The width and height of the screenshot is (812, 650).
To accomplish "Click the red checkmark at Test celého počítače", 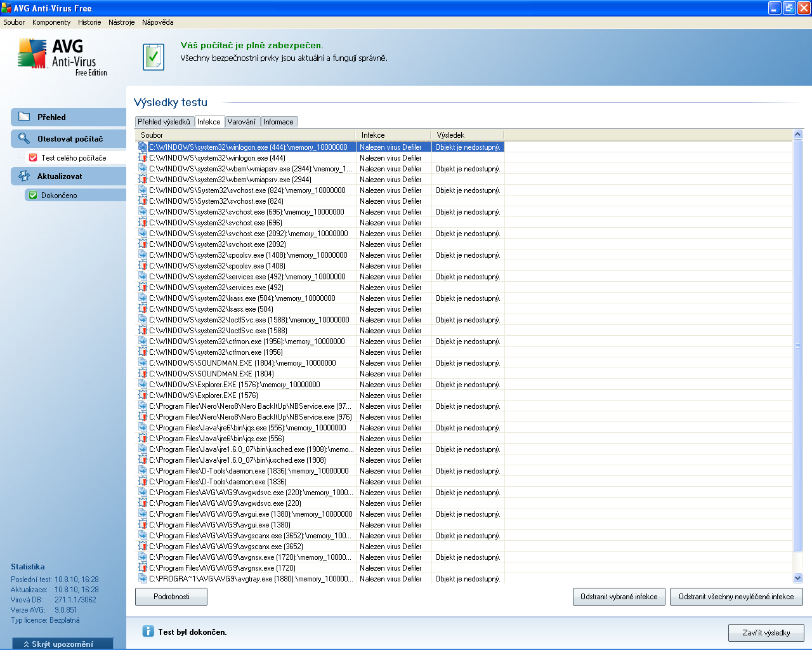I will (33, 157).
